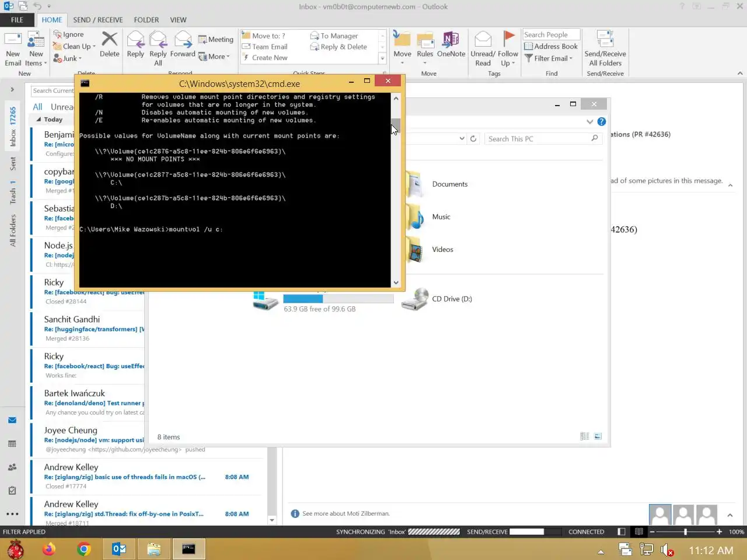Screen dimensions: 747x560
Task: Collapse the Today message group
Action: pos(39,120)
